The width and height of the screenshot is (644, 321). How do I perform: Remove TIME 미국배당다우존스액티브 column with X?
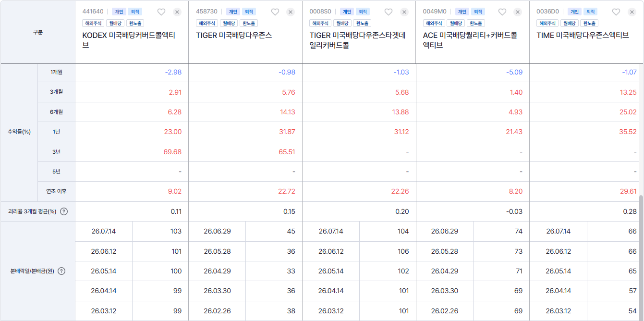[632, 12]
